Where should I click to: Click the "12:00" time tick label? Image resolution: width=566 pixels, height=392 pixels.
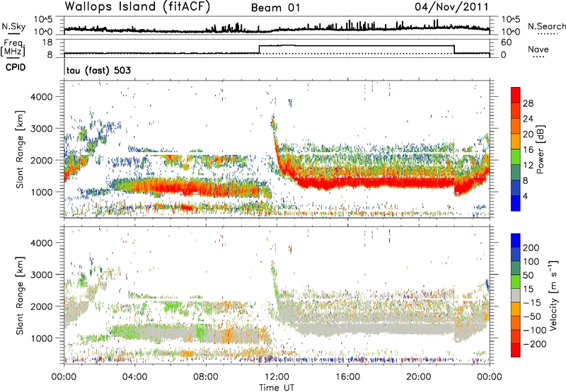277,377
